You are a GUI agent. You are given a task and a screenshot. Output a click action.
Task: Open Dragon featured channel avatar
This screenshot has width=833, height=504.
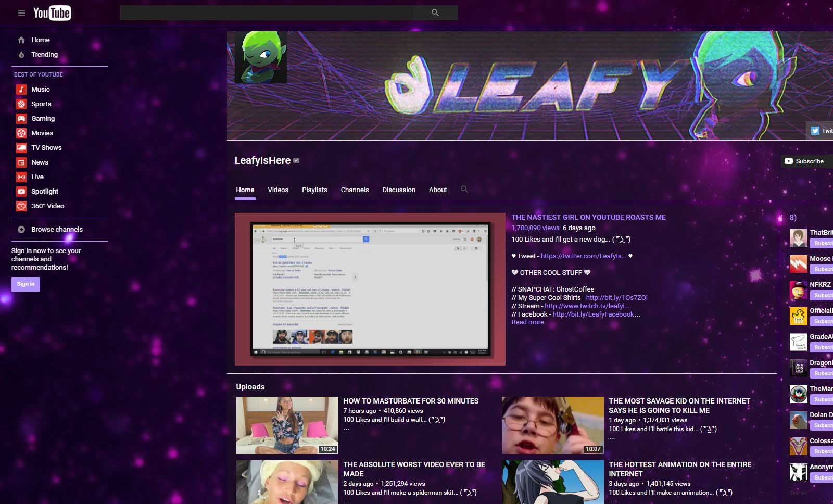pyautogui.click(x=799, y=368)
